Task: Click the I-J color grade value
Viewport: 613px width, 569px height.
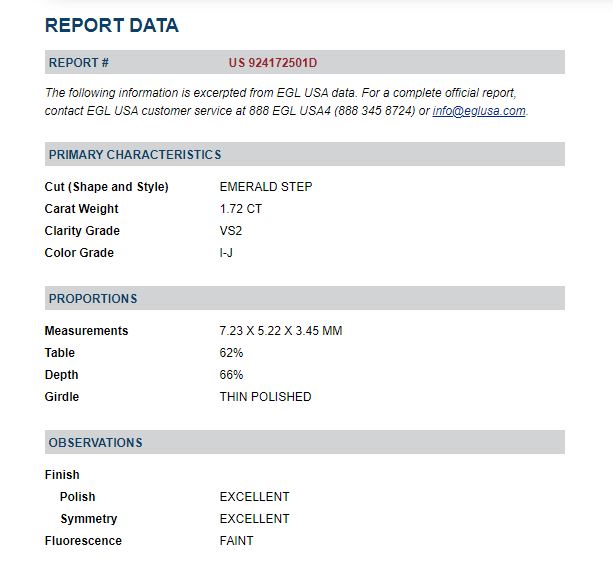Action: [227, 253]
